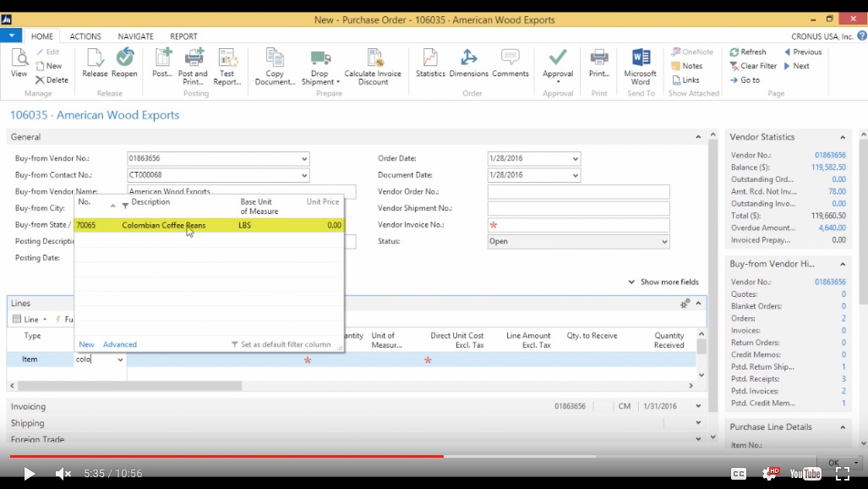Go to the Previous record

click(x=803, y=52)
